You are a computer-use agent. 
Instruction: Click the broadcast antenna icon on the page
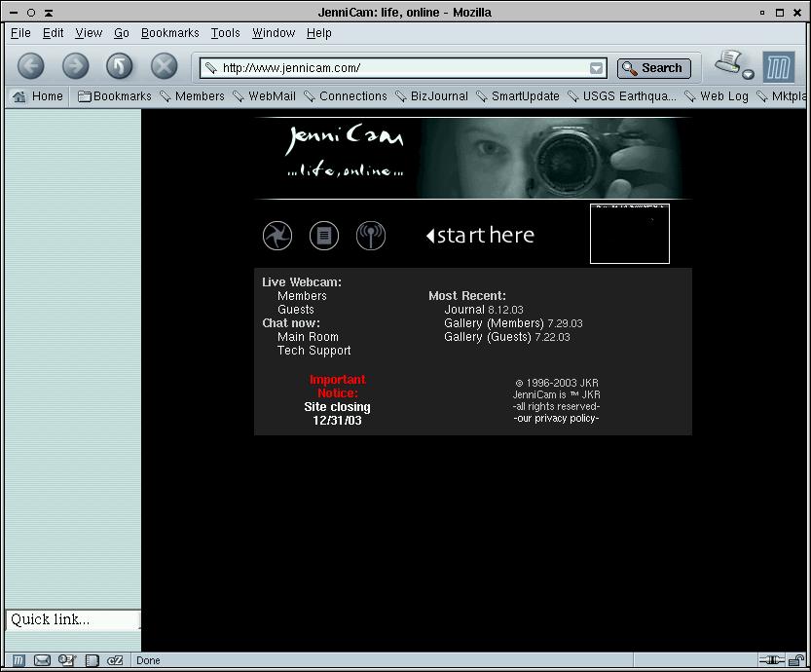[371, 236]
